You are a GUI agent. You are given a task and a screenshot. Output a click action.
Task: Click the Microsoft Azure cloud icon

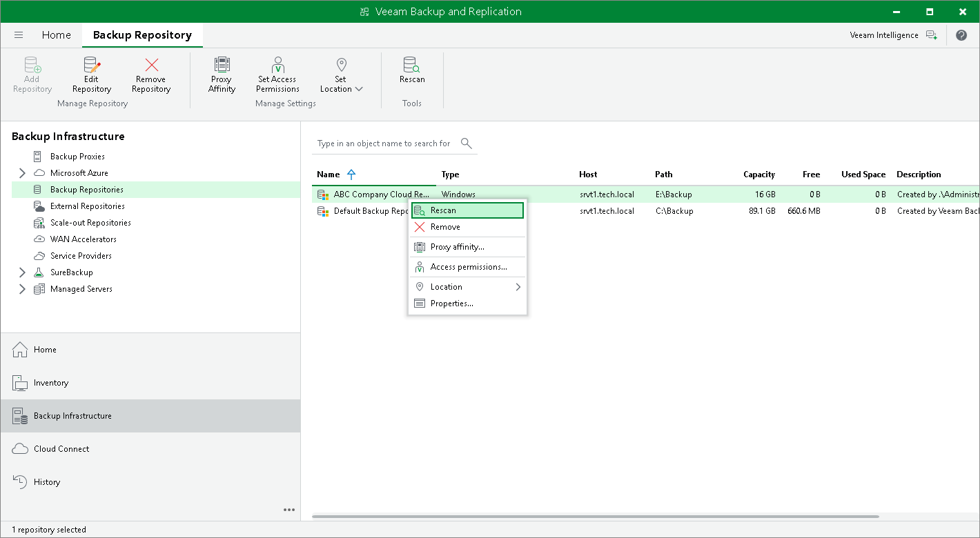pos(39,173)
